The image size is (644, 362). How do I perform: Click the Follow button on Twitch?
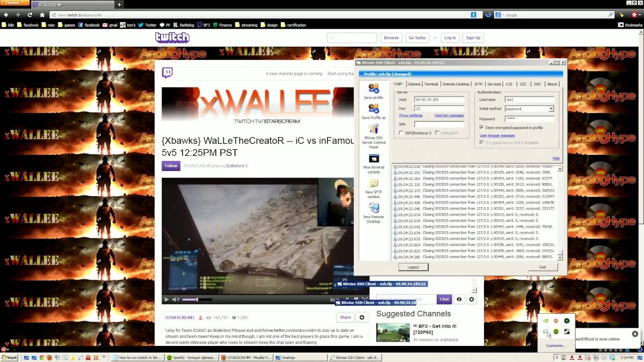[x=171, y=166]
